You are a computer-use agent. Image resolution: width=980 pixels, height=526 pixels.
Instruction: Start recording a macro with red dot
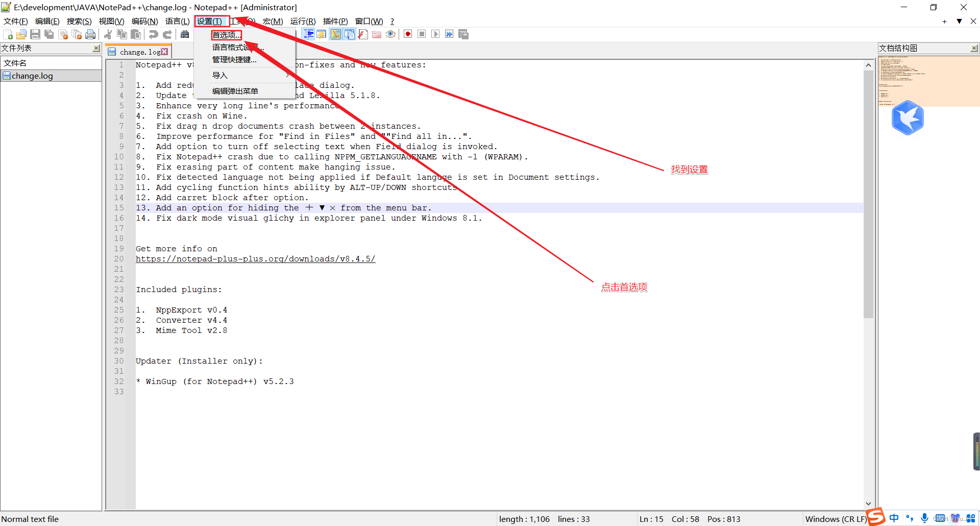point(408,34)
